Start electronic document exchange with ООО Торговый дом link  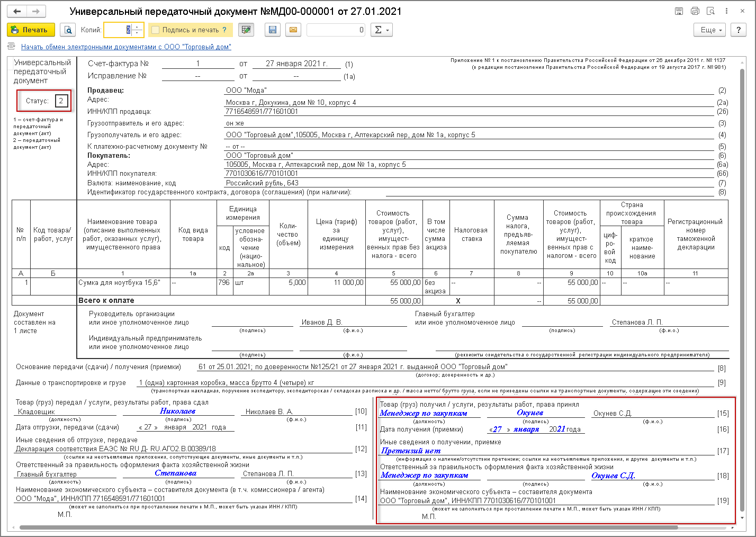pos(126,47)
